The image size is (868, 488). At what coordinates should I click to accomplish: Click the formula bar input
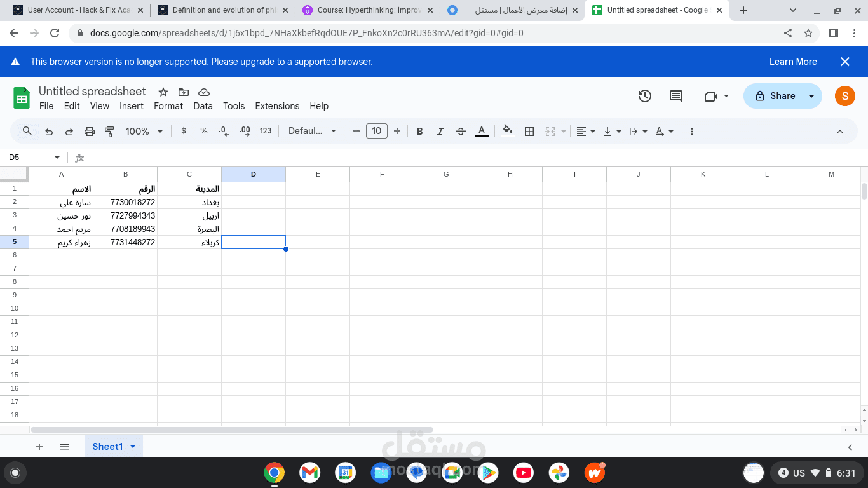point(477,158)
